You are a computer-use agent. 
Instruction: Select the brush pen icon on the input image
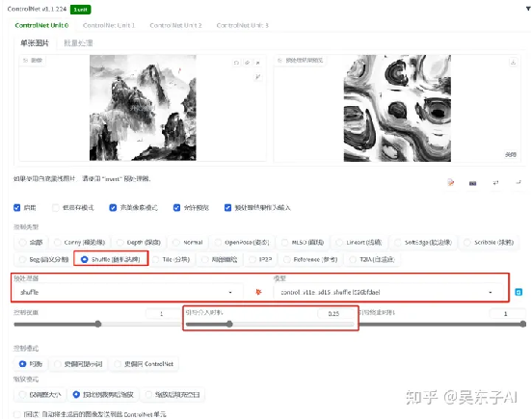click(258, 77)
